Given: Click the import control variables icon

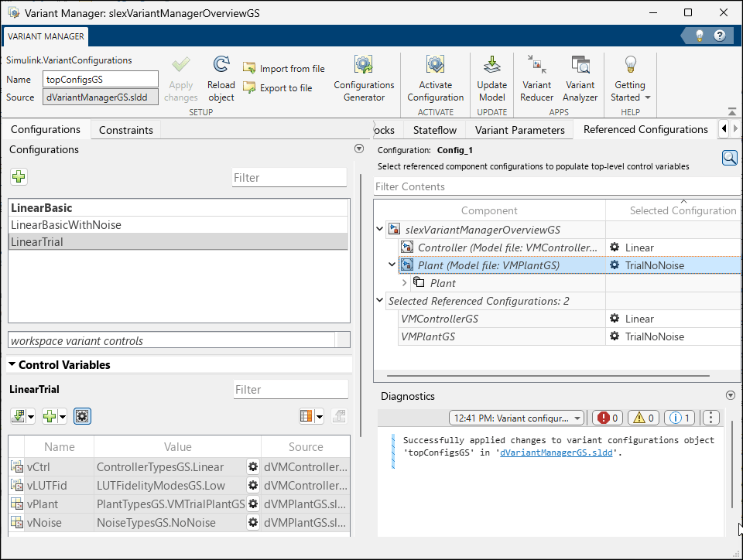Looking at the screenshot, I should click(x=18, y=416).
